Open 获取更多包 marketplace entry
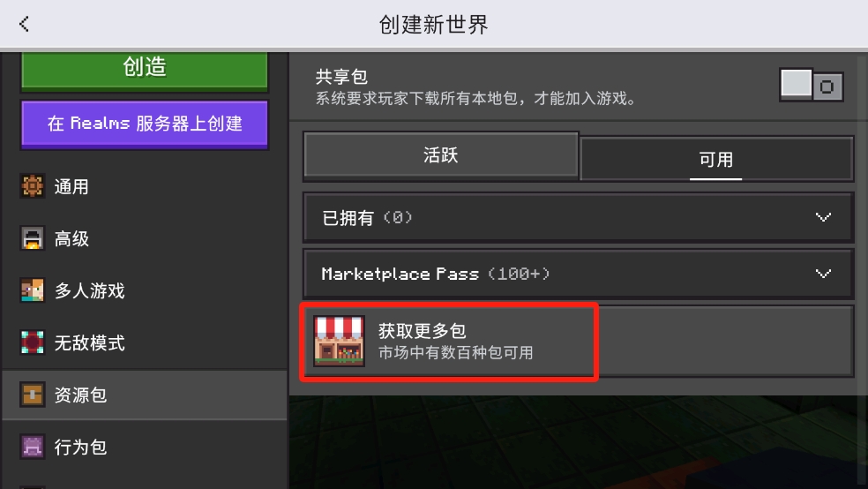The image size is (868, 489). [578, 341]
